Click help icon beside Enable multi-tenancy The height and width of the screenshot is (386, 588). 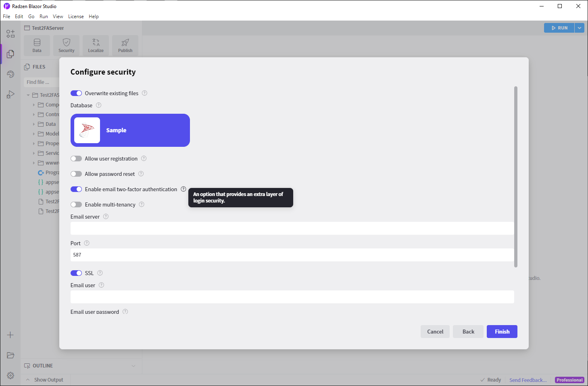[x=142, y=204]
